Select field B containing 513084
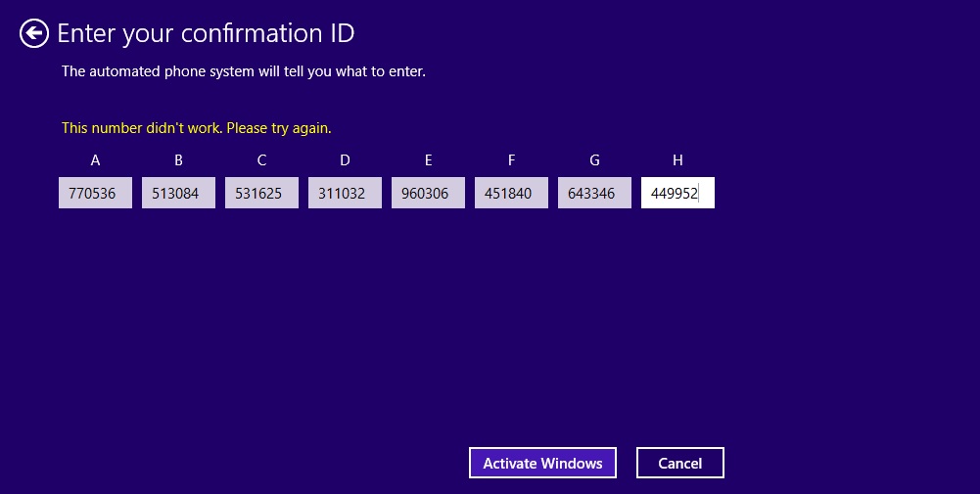The height and width of the screenshot is (494, 980). coord(178,193)
